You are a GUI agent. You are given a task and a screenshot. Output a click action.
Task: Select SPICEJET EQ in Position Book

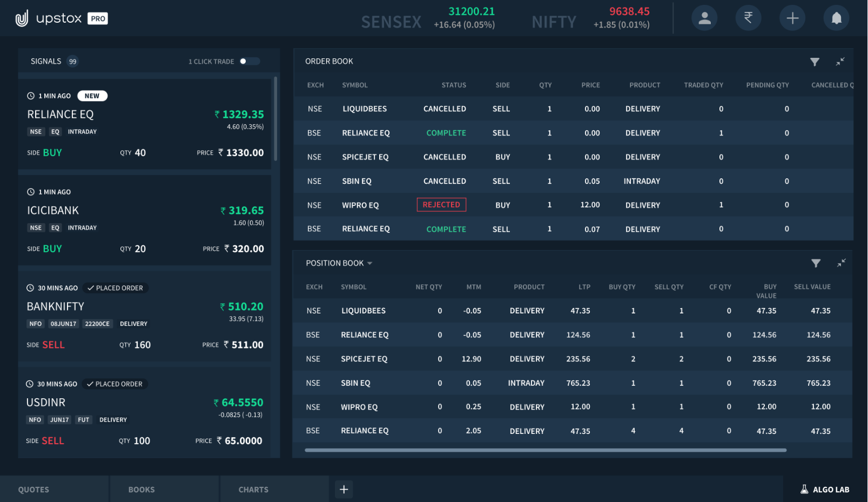click(364, 359)
